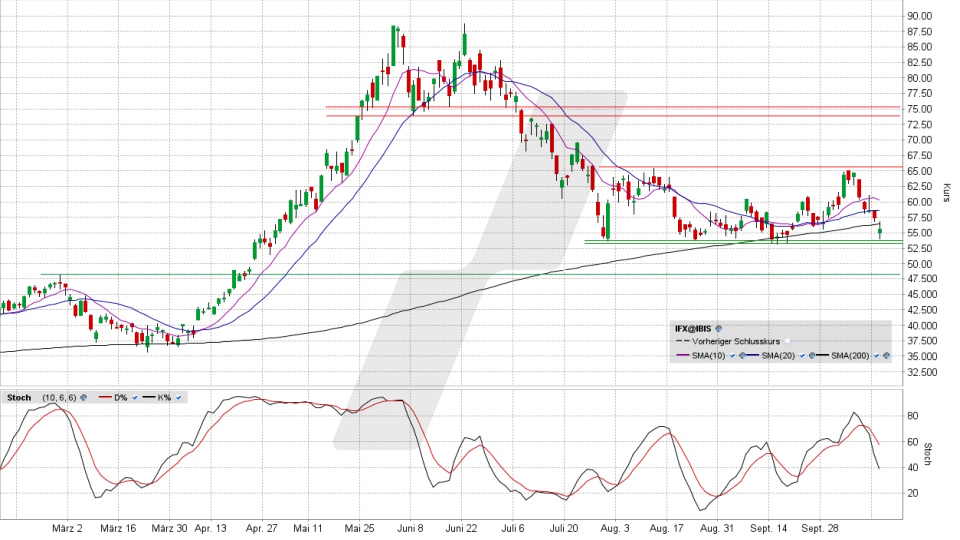Click the 90.00 price axis value
The height and width of the screenshot is (540, 960).
(x=920, y=16)
